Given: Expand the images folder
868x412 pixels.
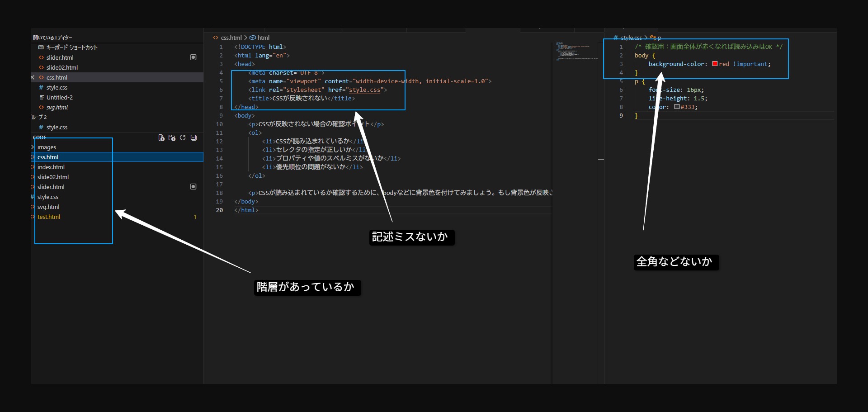Looking at the screenshot, I should tap(47, 147).
